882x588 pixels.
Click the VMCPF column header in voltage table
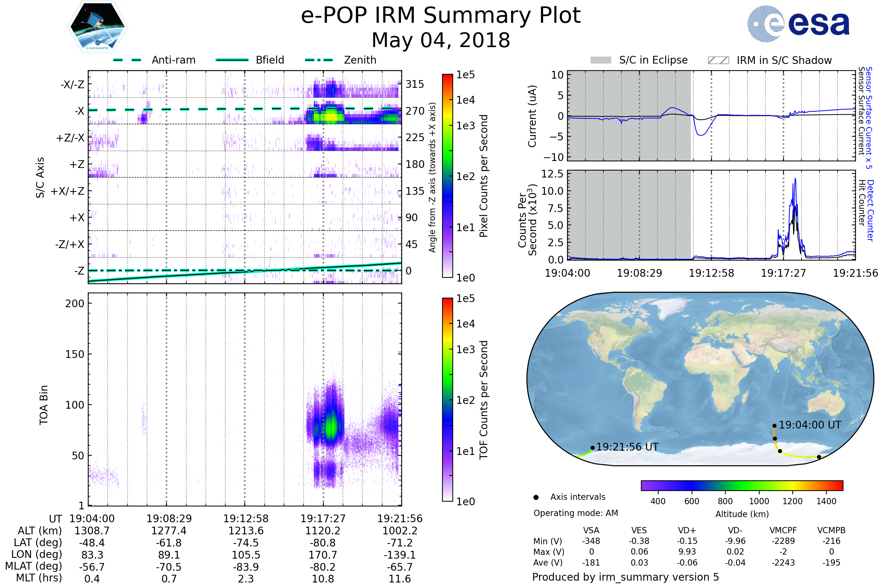[x=783, y=530]
